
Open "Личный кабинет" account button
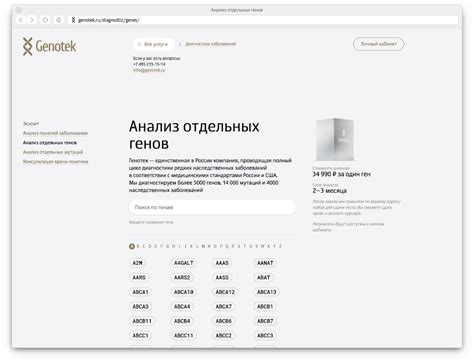[378, 44]
